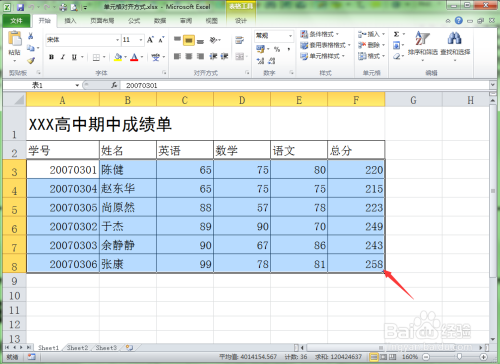Click the Paste clipboard icon
500x364 pixels.
pos(15,39)
